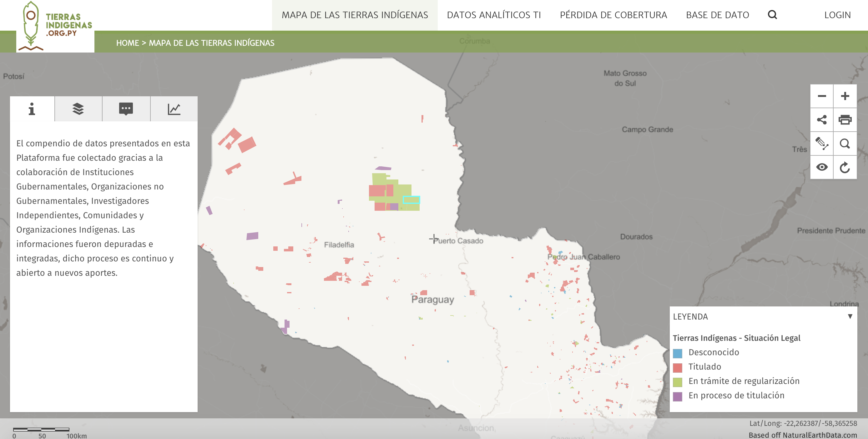Open Base de Dato menu
This screenshot has width=868, height=439.
(717, 15)
